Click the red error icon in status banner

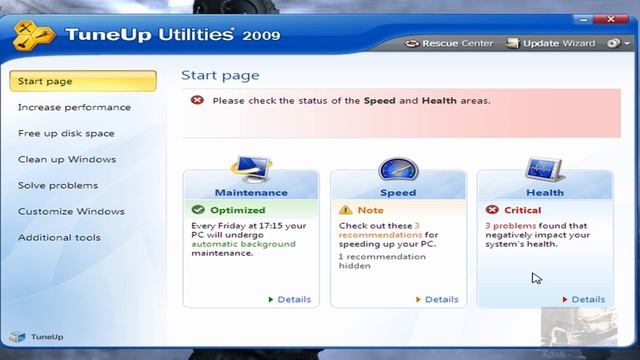(x=197, y=100)
